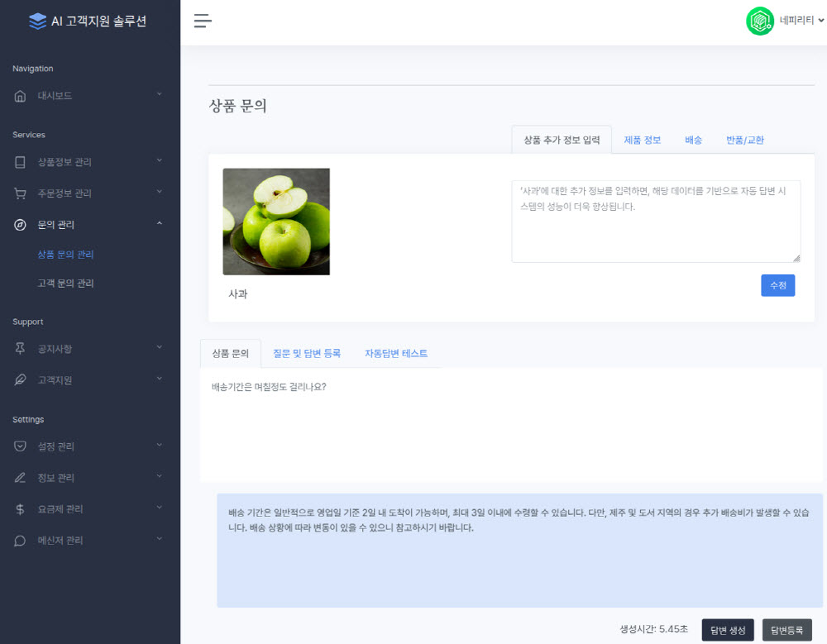This screenshot has width=827, height=644.
Task: Click the 요금제 관리 dollar sign icon
Action: pyautogui.click(x=21, y=509)
